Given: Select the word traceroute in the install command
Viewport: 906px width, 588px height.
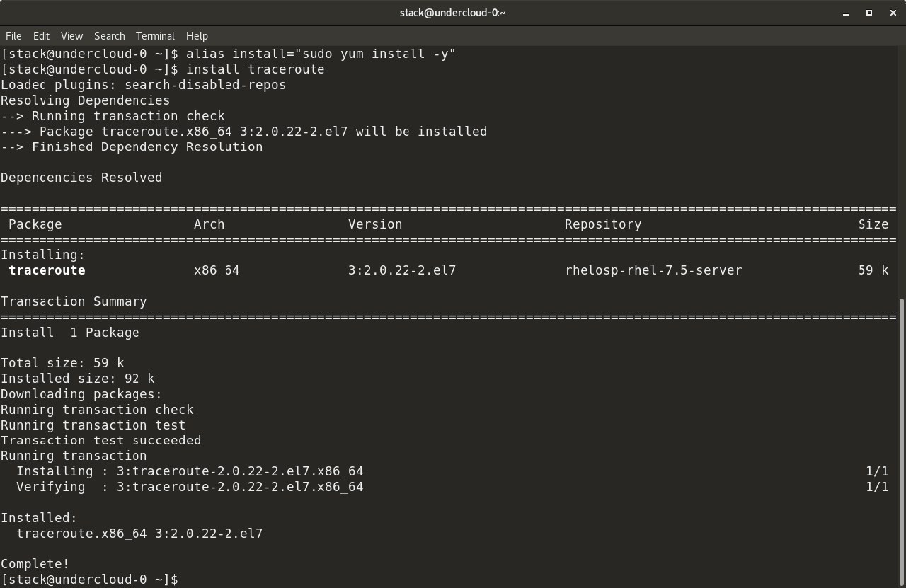Looking at the screenshot, I should (x=285, y=69).
